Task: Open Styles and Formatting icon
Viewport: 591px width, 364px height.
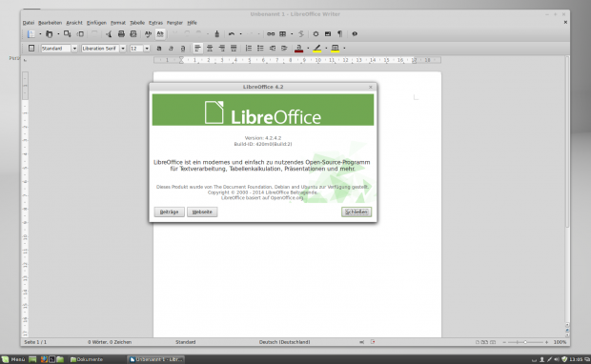Action: pos(31,49)
